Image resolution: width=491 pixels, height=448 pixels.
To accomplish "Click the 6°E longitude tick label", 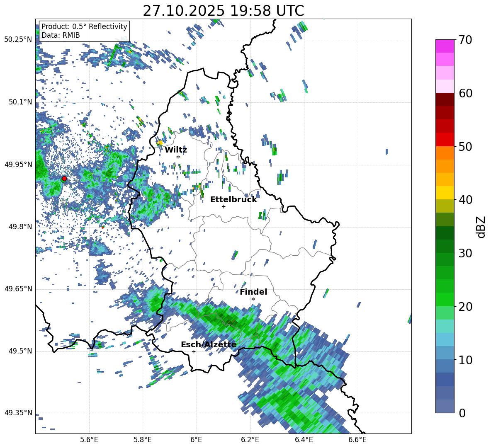I will pyautogui.click(x=196, y=440).
